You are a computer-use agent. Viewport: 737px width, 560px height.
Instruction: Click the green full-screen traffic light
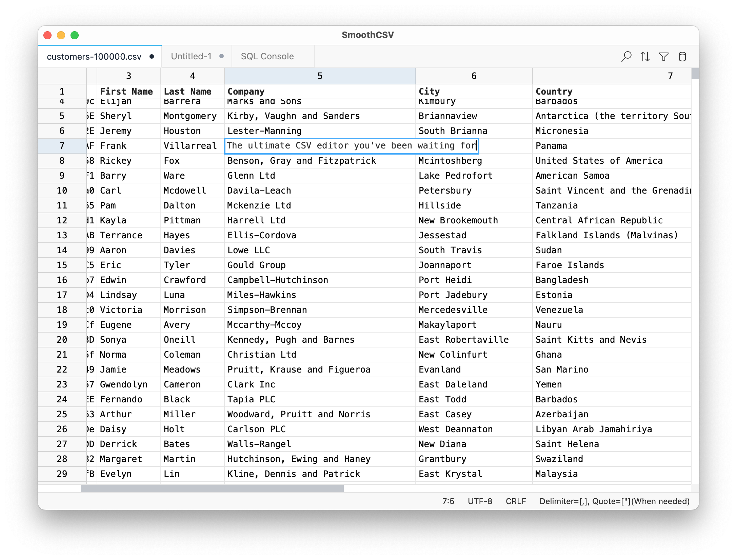(x=74, y=35)
